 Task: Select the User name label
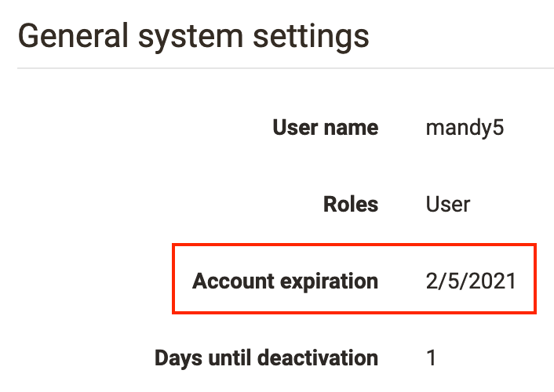(x=325, y=128)
